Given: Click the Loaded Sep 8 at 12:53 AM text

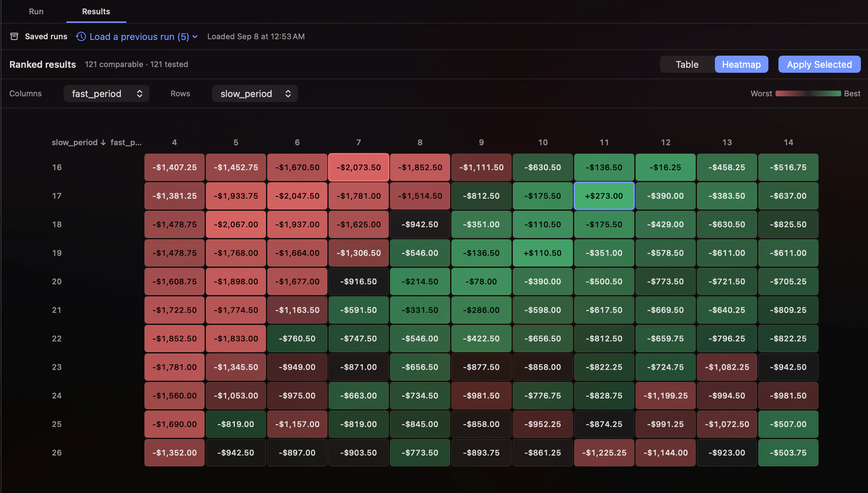Looking at the screenshot, I should click(x=256, y=36).
